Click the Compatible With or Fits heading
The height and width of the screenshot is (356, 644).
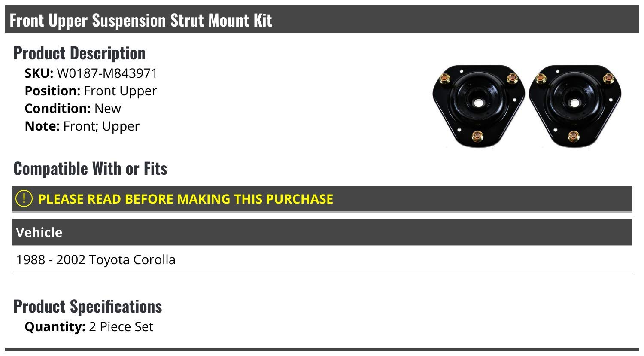pos(90,169)
